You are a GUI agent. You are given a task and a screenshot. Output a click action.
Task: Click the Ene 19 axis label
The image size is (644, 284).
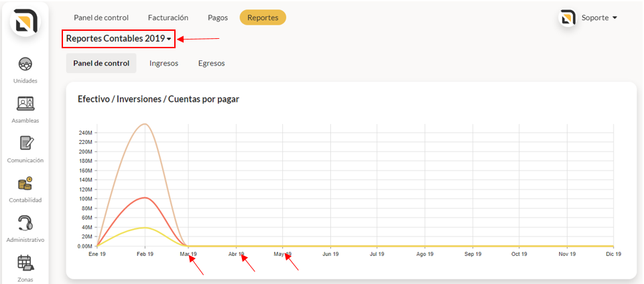(97, 255)
